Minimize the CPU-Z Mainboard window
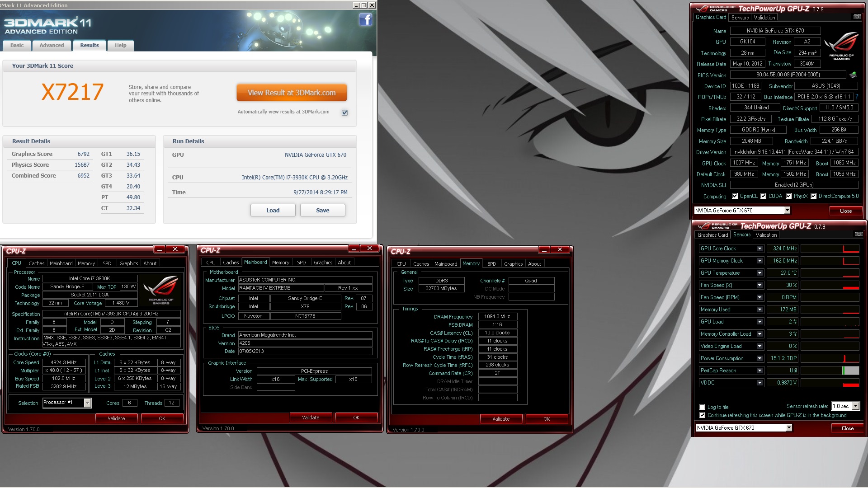The height and width of the screenshot is (488, 868). point(354,249)
